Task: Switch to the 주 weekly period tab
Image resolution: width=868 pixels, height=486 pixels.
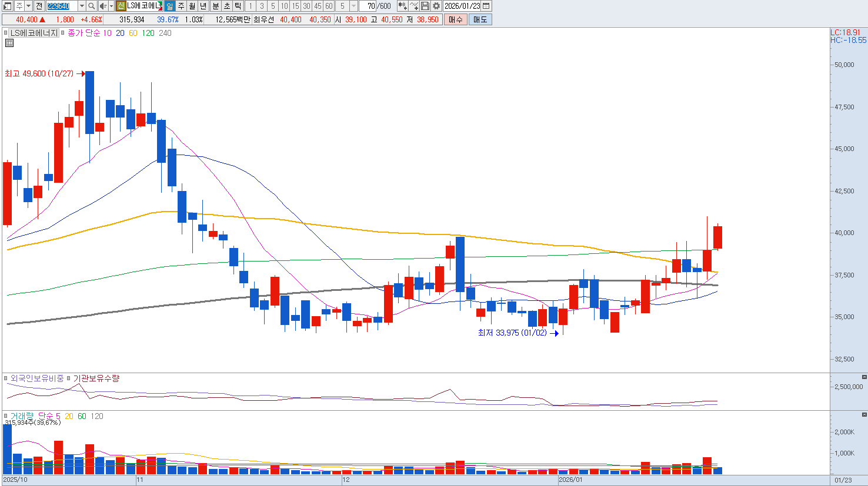Action: (181, 6)
